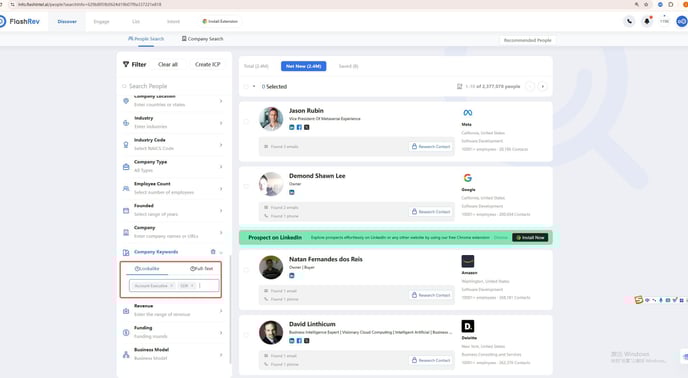Expand the Industry filter
The width and height of the screenshot is (688, 378).
(x=221, y=123)
